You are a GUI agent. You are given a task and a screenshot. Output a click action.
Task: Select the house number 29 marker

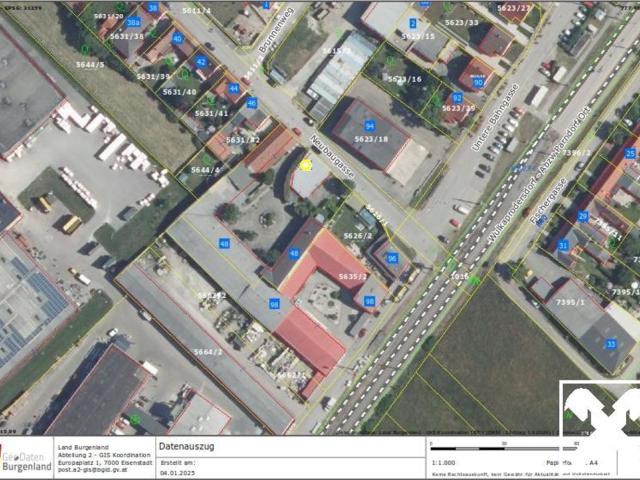[x=583, y=216]
